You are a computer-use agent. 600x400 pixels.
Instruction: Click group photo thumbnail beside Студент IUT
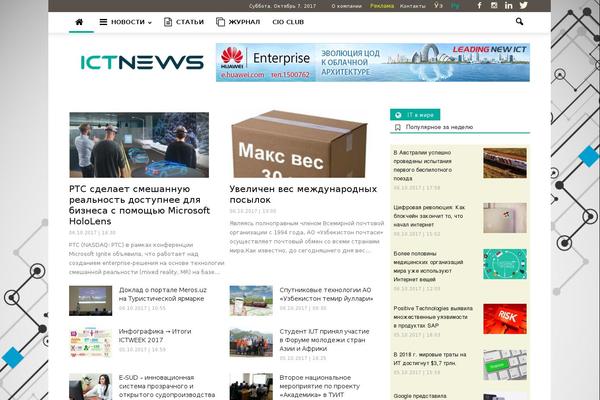pyautogui.click(x=251, y=342)
